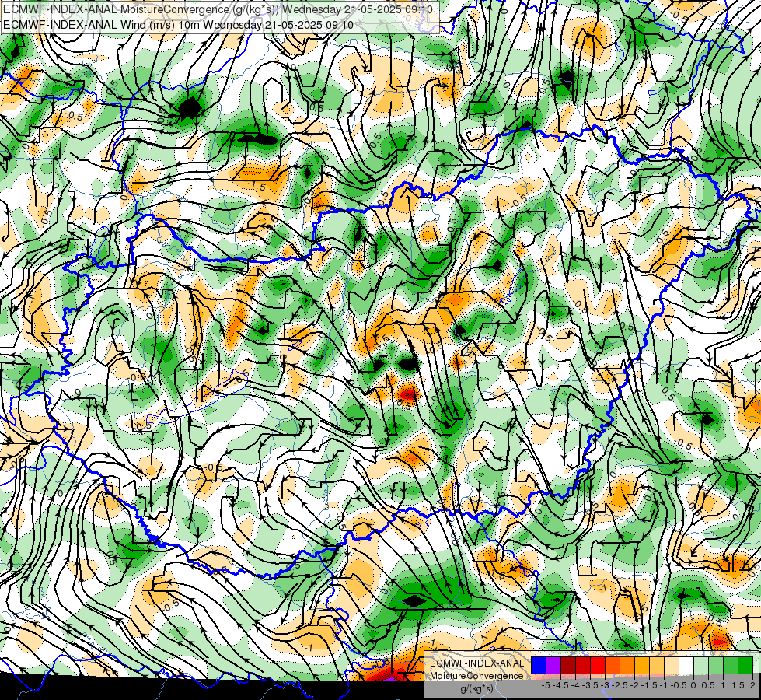Click the bright red swatch between -3.5 and -3
Viewport: 761px width, 700px height.
coord(598,665)
